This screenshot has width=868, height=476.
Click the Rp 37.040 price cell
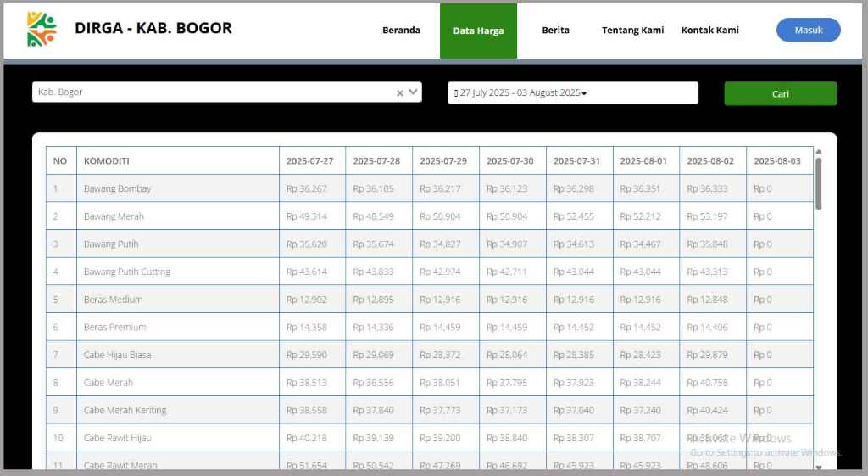coord(580,410)
